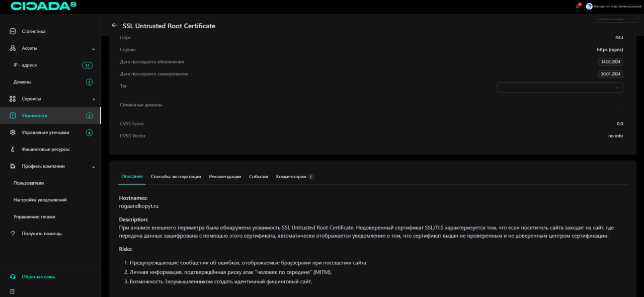
Task: Open Фишинговые ресурсы section
Action: click(x=46, y=150)
